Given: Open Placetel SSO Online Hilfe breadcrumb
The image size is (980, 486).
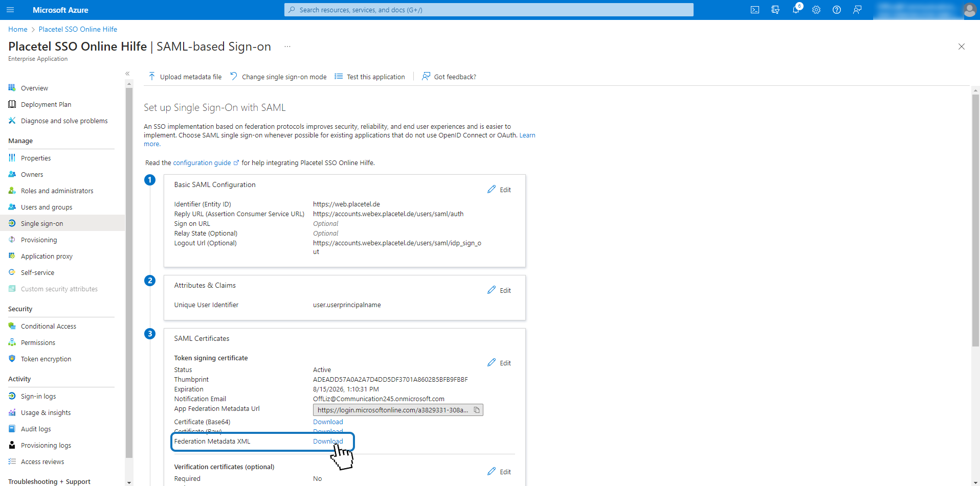Looking at the screenshot, I should click(78, 29).
